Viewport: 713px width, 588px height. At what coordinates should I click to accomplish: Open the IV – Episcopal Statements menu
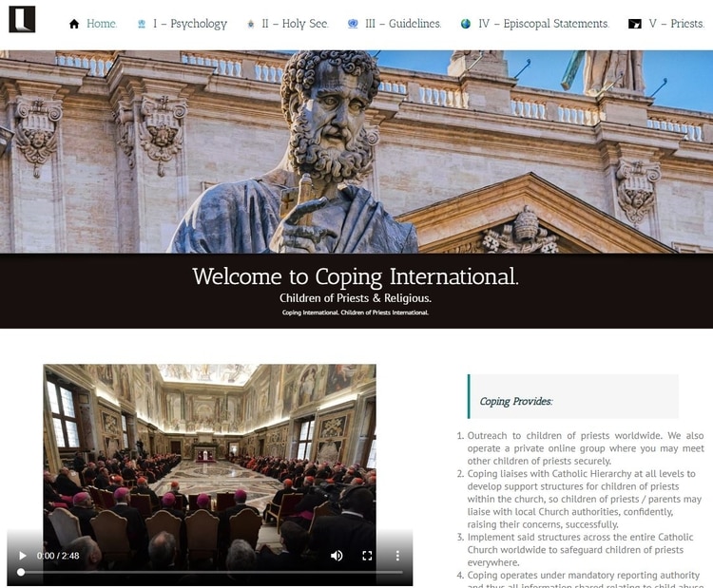544,24
